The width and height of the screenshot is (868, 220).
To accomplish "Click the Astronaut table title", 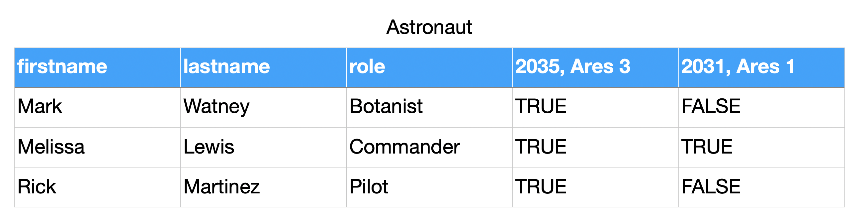I will tap(429, 27).
